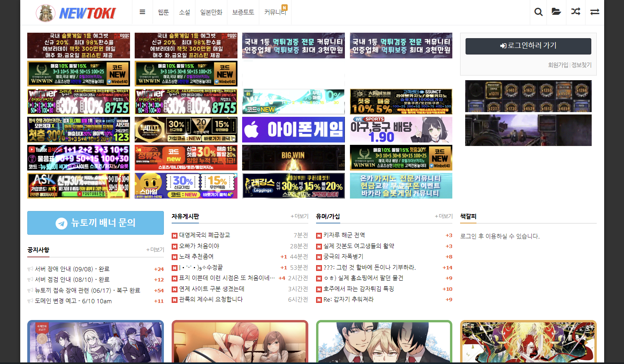Open the 책갈피 heading
624x364 pixels.
tap(468, 216)
